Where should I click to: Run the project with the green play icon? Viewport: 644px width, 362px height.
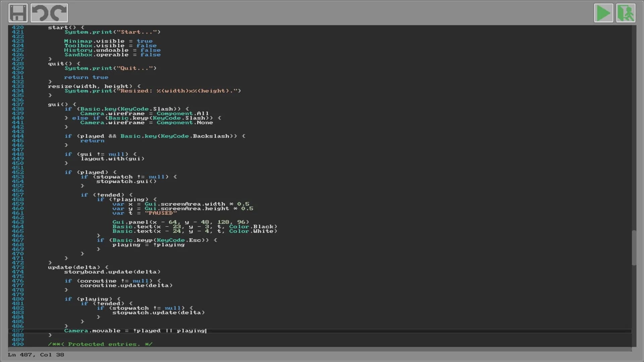pos(603,13)
